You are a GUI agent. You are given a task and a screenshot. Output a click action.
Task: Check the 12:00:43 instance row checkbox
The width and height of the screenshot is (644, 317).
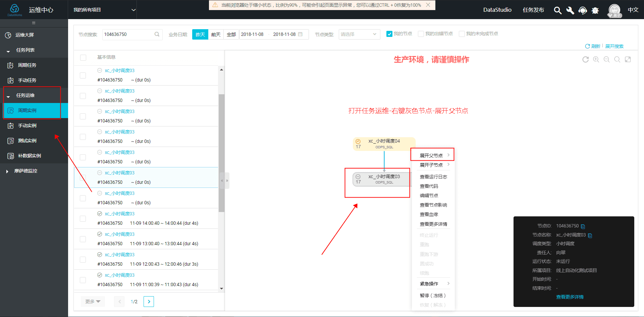pyautogui.click(x=83, y=260)
